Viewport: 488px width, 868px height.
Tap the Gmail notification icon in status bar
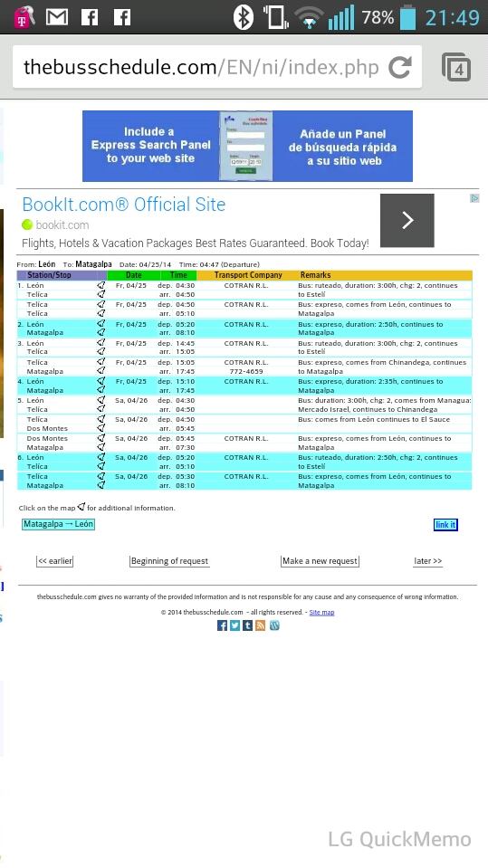tap(57, 18)
